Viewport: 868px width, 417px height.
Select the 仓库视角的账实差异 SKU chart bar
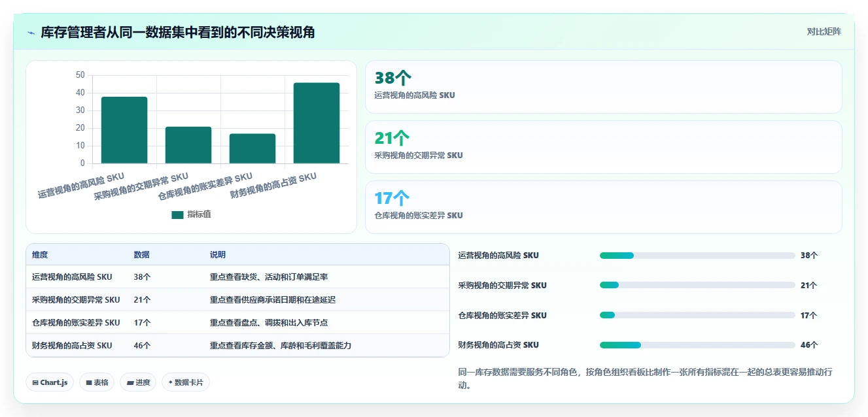252,148
